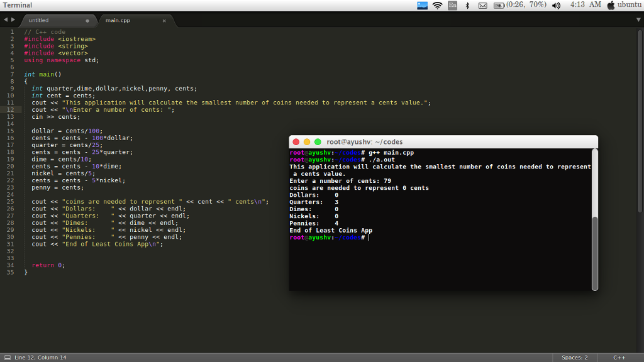Click the 'Dollars: 0' terminal output

pyautogui.click(x=314, y=195)
